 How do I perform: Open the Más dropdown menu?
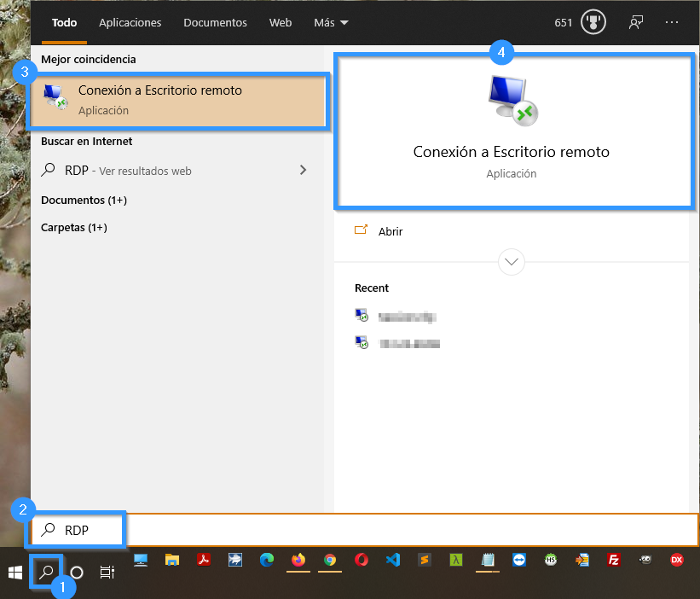coord(329,22)
